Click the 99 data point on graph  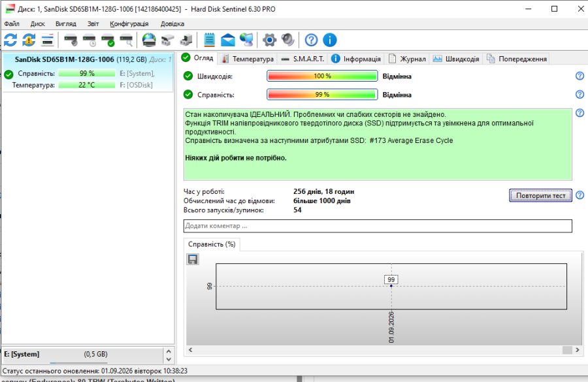pos(391,285)
